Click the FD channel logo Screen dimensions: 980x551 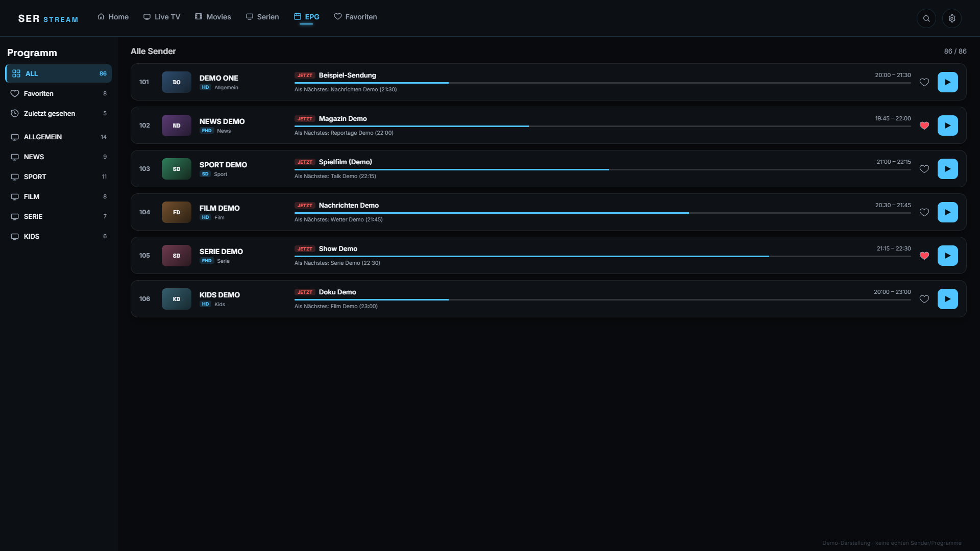(x=177, y=212)
